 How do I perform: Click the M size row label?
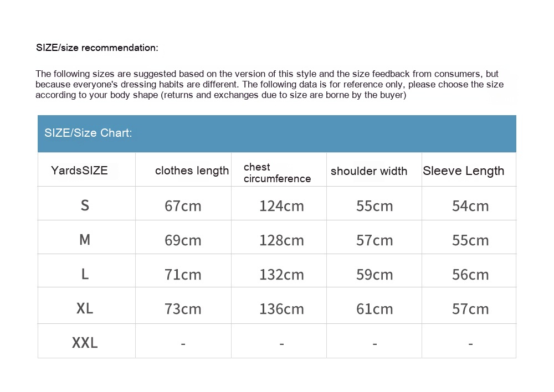pos(85,240)
